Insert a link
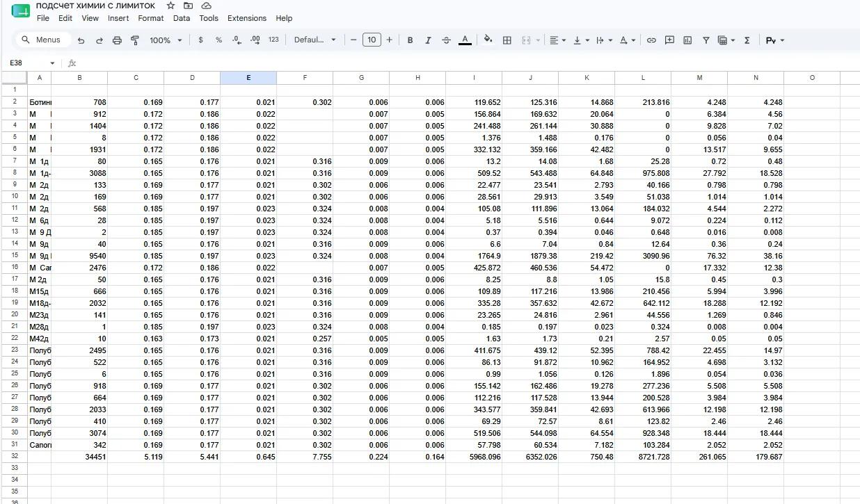860x504 pixels. 651,40
